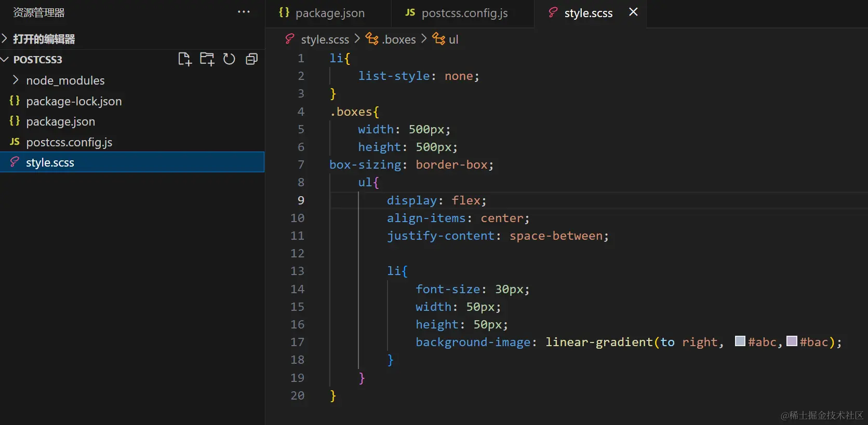Viewport: 868px width, 425px height.
Task: Click the Sass icon in the breadcrumb bar
Action: coord(290,39)
